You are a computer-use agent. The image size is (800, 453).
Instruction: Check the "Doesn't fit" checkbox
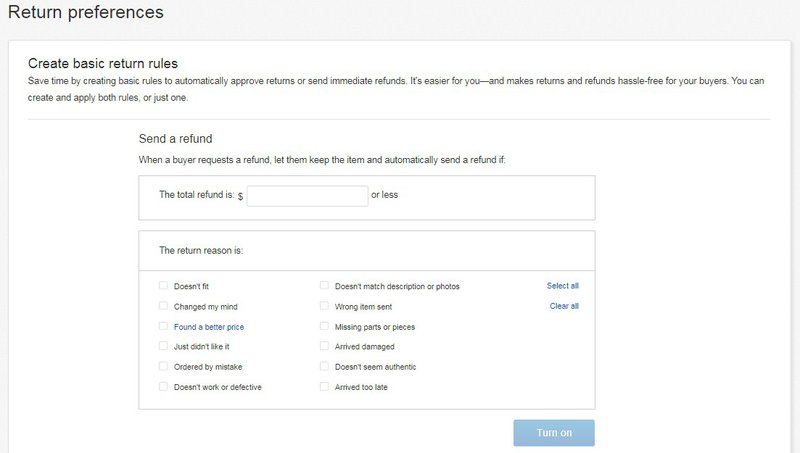click(x=163, y=286)
